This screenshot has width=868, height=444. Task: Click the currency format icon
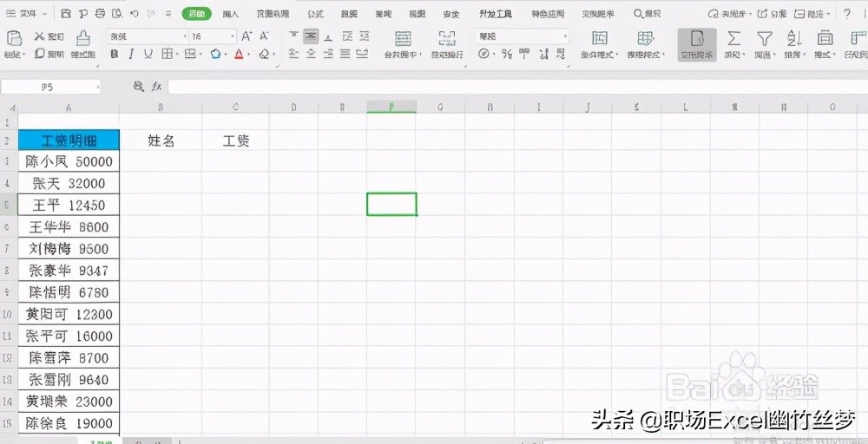[483, 54]
